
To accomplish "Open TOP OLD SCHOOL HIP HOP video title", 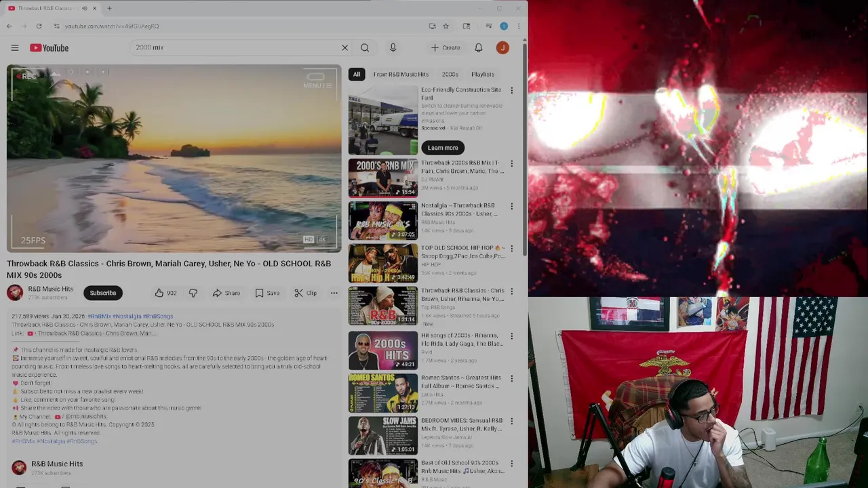I will point(462,252).
